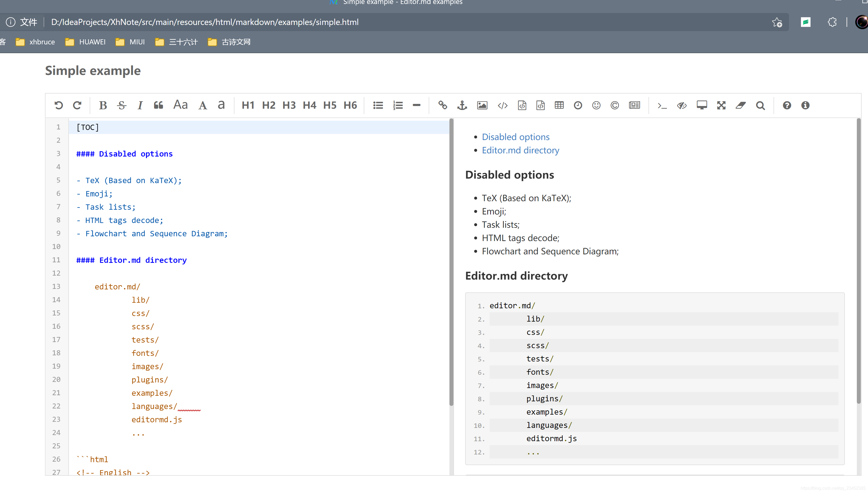Screen dimensions: 868x493
Task: Toggle HTML preview with the desktop monitor icon
Action: 702,105
